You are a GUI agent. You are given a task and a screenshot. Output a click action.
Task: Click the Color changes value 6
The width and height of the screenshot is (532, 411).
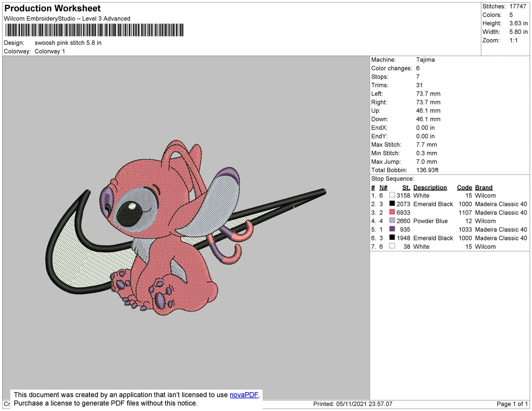[418, 68]
